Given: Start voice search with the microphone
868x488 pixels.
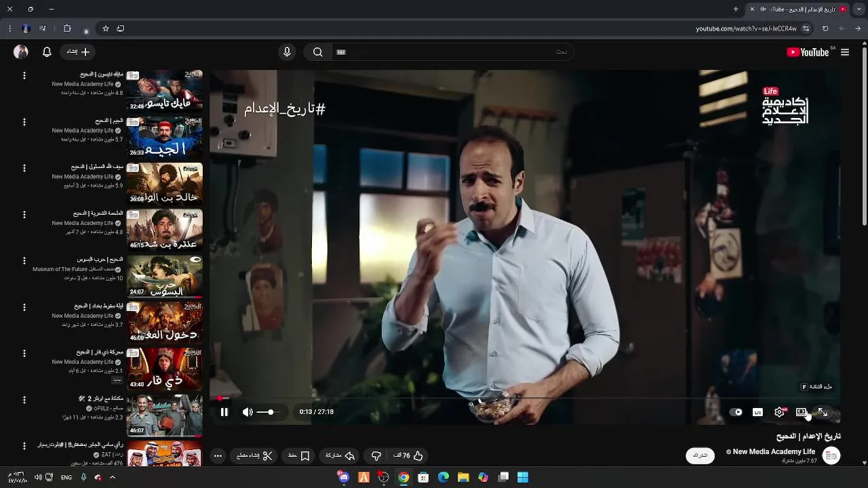Looking at the screenshot, I should pyautogui.click(x=287, y=52).
